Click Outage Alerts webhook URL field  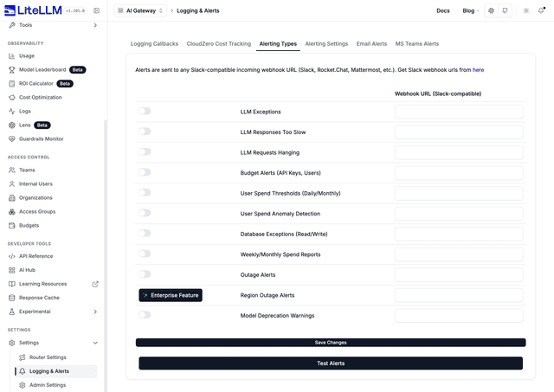tap(459, 275)
